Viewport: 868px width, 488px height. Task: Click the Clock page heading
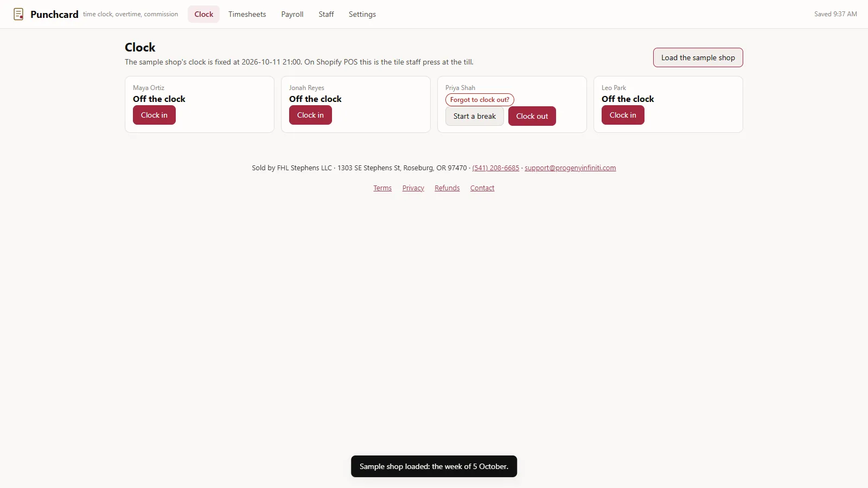click(x=140, y=47)
